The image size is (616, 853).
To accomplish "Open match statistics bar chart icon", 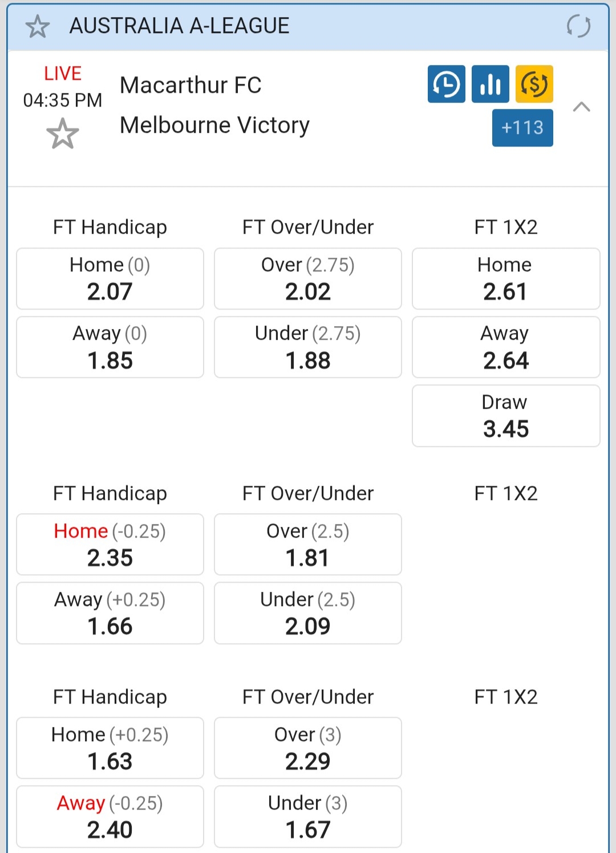I will pos(490,84).
